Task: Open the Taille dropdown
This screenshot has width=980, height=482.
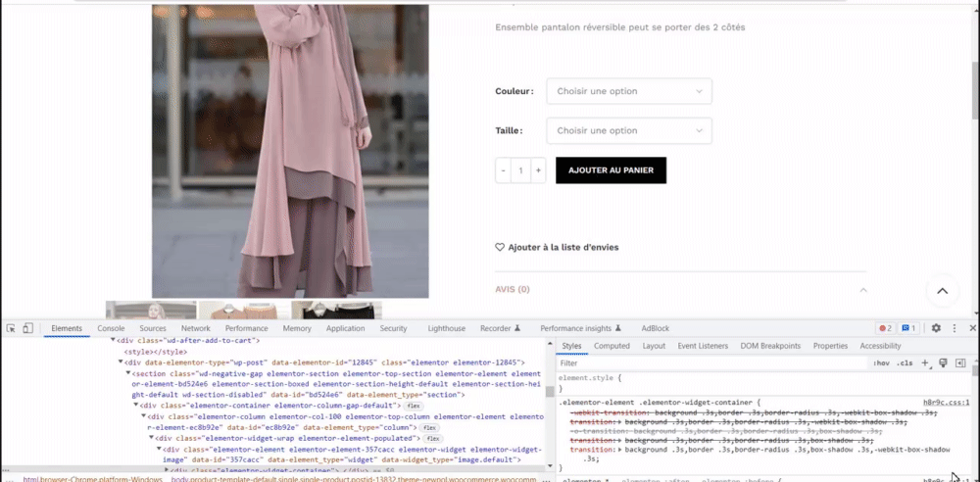Action: tap(629, 130)
